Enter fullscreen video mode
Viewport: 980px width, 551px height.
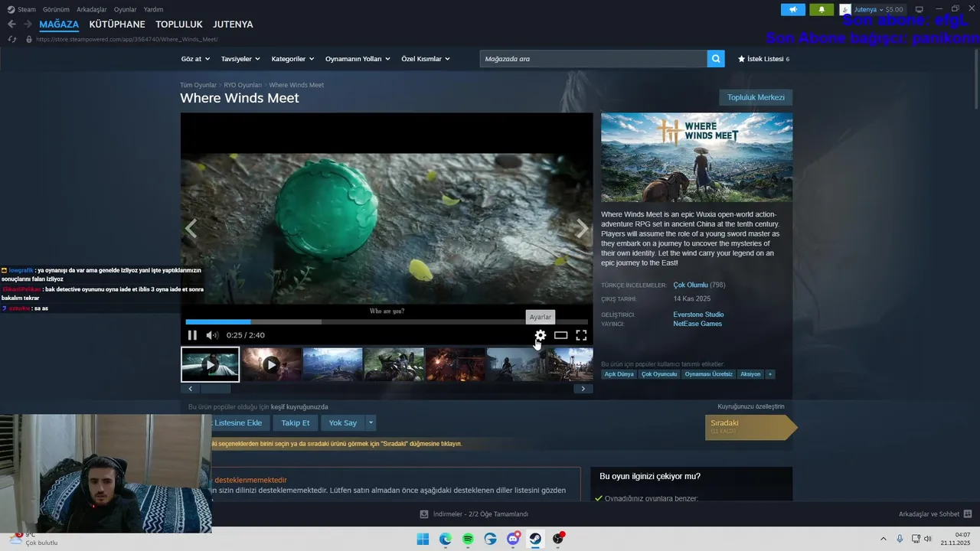pyautogui.click(x=581, y=335)
